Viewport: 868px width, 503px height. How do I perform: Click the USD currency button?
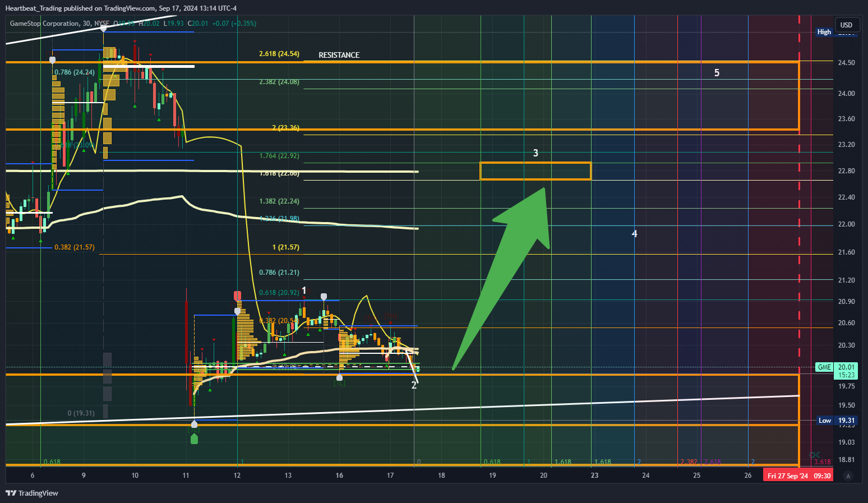(x=846, y=25)
